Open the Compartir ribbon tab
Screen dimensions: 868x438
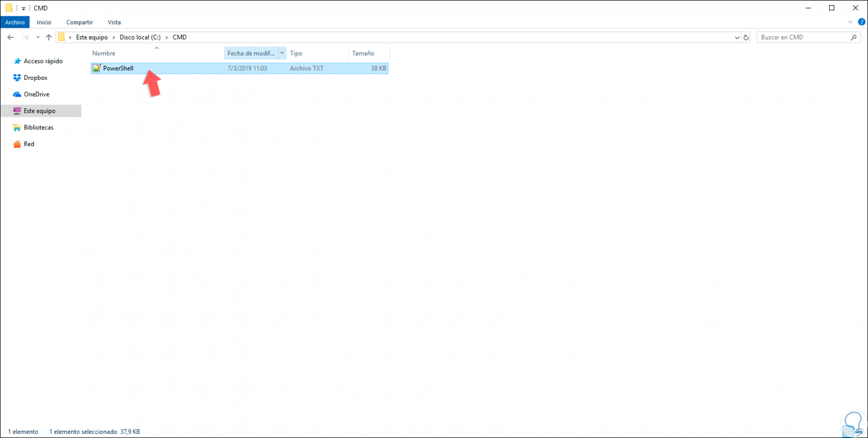(x=79, y=22)
